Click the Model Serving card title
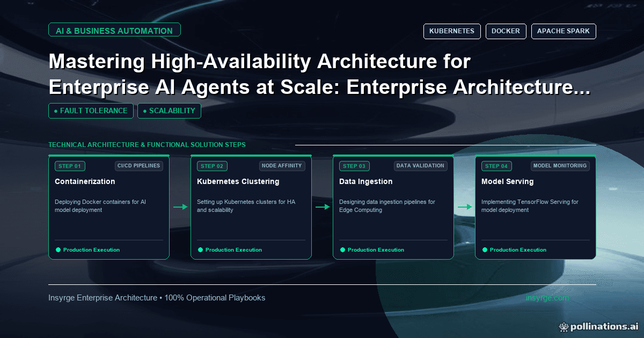 coord(508,181)
